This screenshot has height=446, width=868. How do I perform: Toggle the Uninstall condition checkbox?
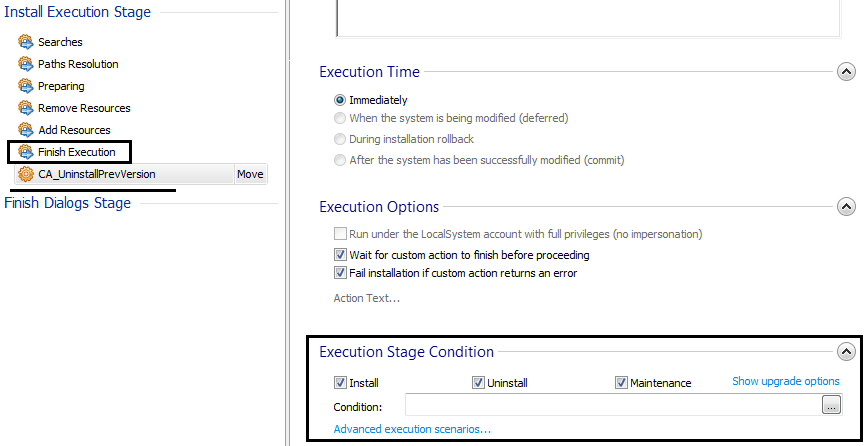point(479,383)
